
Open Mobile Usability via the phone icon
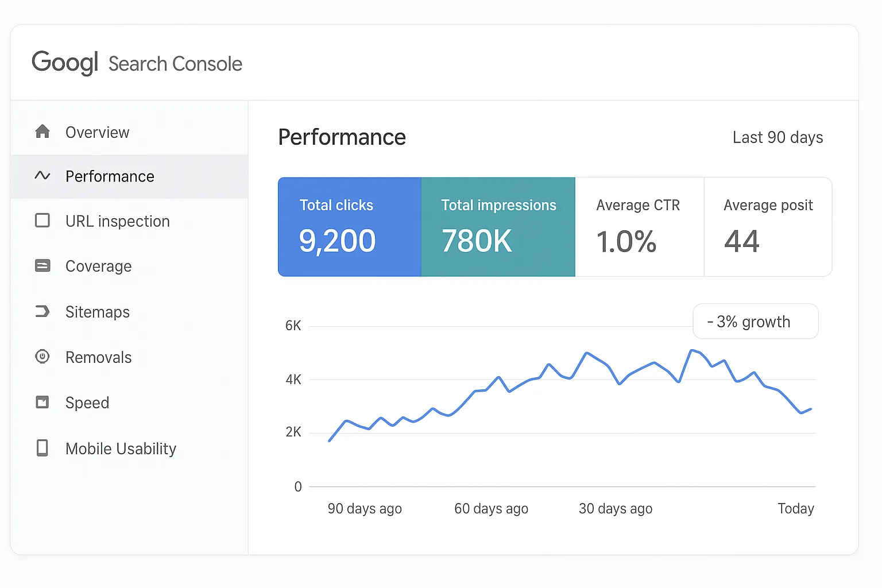43,448
